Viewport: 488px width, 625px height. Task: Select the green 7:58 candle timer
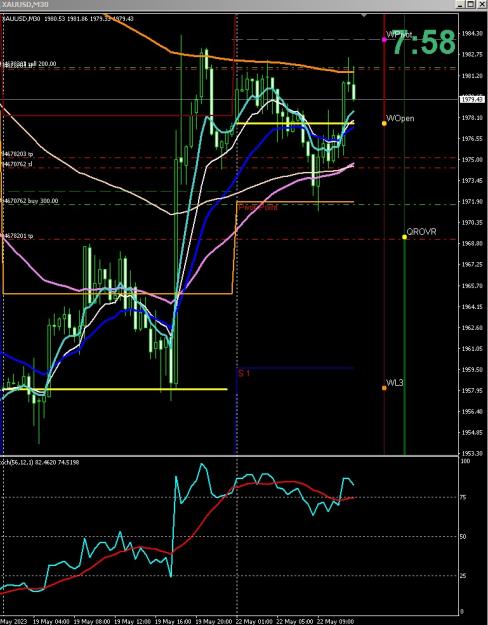pyautogui.click(x=424, y=42)
